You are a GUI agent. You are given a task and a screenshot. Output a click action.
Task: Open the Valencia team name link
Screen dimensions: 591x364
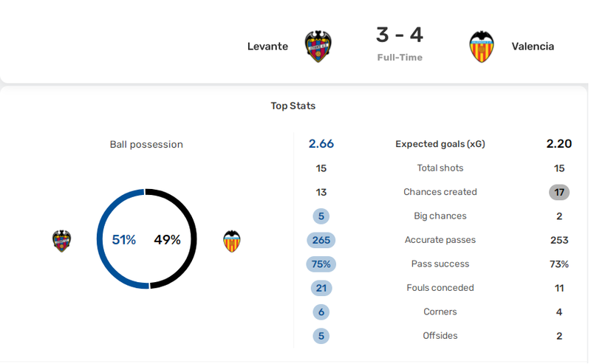[533, 47]
